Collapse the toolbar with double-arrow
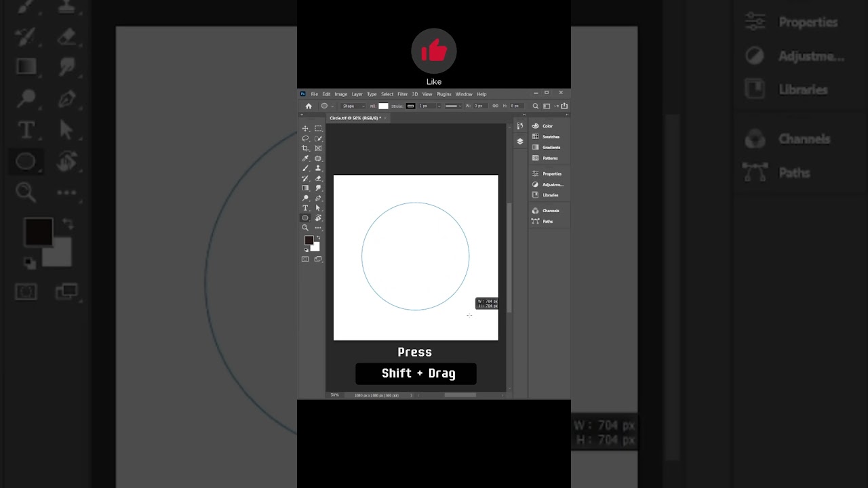Viewport: 868px width, 488px height. [302, 115]
